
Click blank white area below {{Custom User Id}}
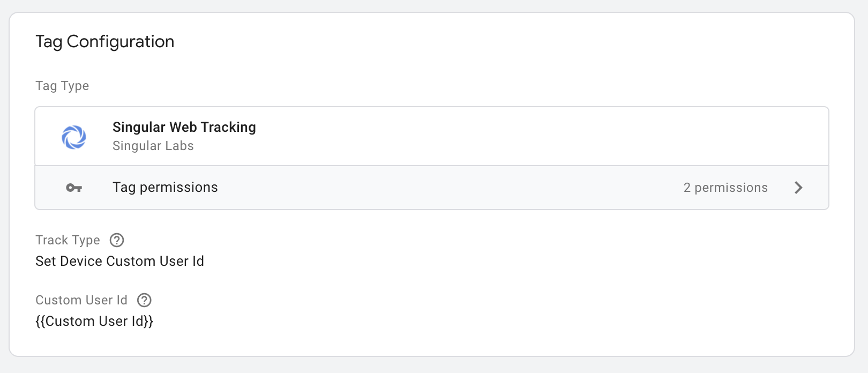click(429, 343)
